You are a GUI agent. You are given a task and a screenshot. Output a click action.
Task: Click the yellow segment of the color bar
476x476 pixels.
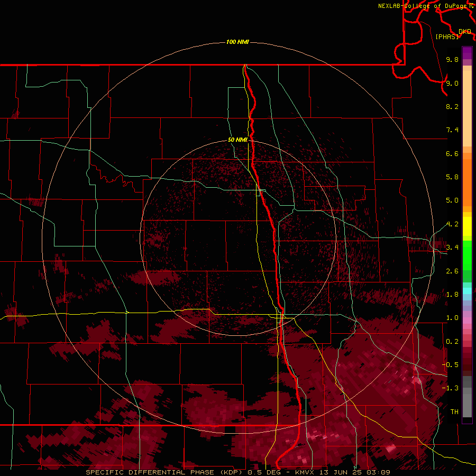pyautogui.click(x=467, y=226)
